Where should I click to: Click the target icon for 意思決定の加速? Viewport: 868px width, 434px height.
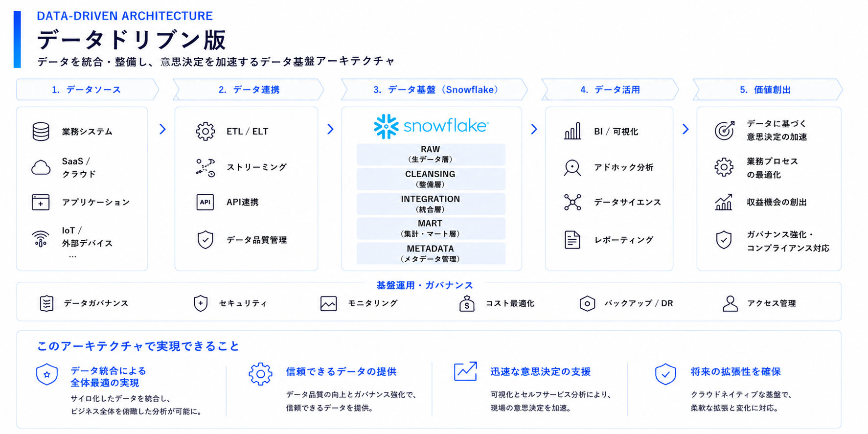coord(724,130)
